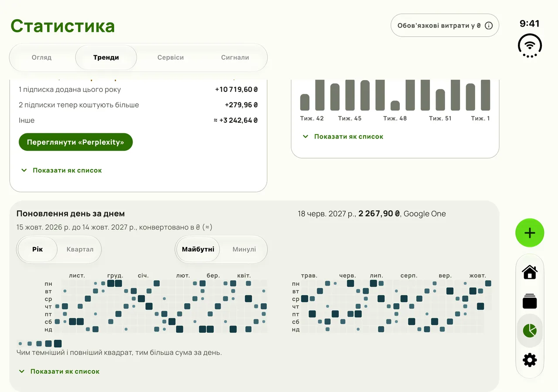The image size is (558, 392).
Task: Tap the Wi-Fi status indicator
Action: point(530,46)
